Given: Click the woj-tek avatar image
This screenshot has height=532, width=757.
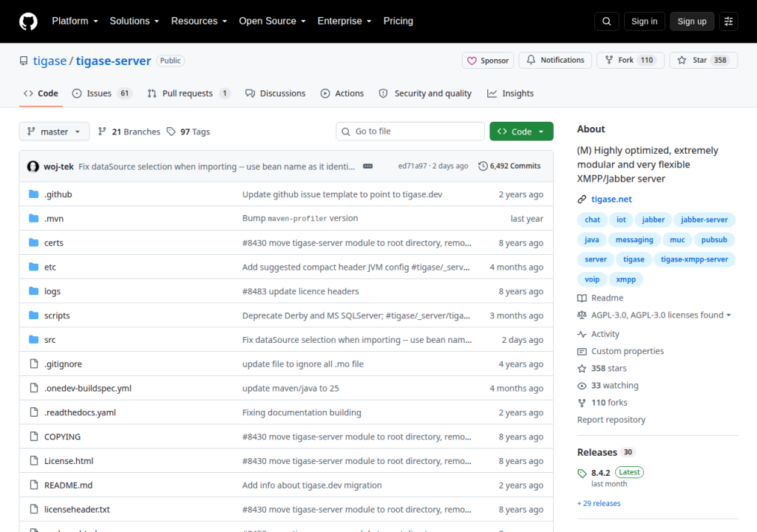Looking at the screenshot, I should 33,166.
